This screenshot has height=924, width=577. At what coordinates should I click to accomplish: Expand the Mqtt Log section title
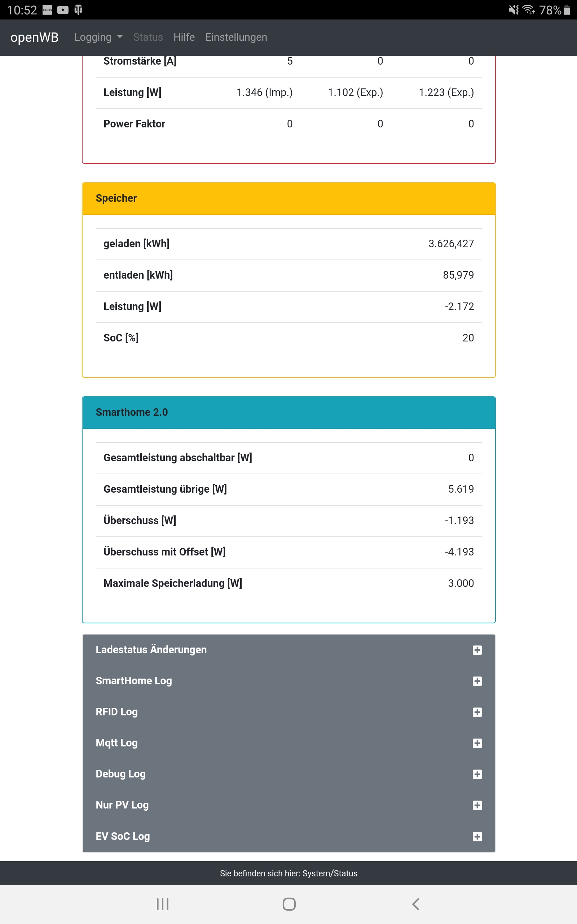[116, 743]
